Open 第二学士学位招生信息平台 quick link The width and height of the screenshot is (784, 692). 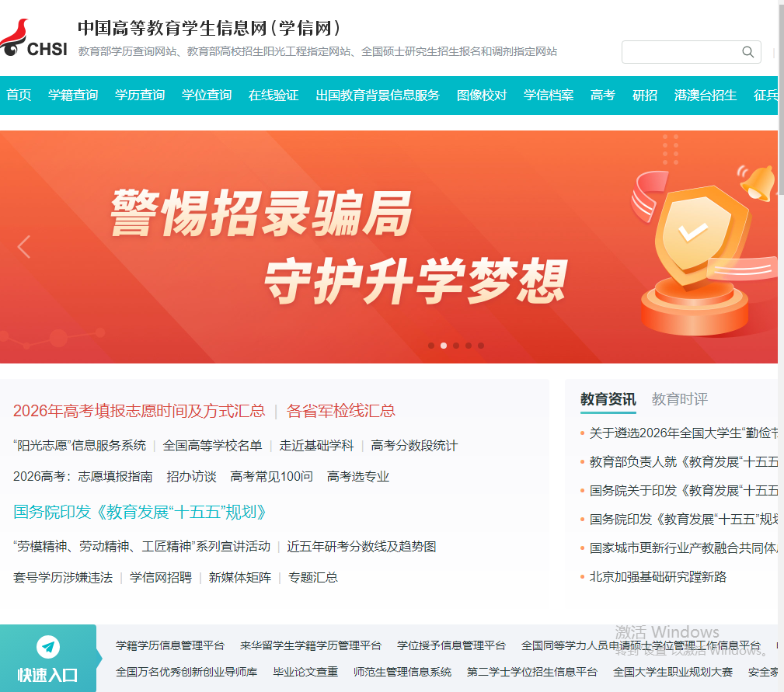pos(532,672)
